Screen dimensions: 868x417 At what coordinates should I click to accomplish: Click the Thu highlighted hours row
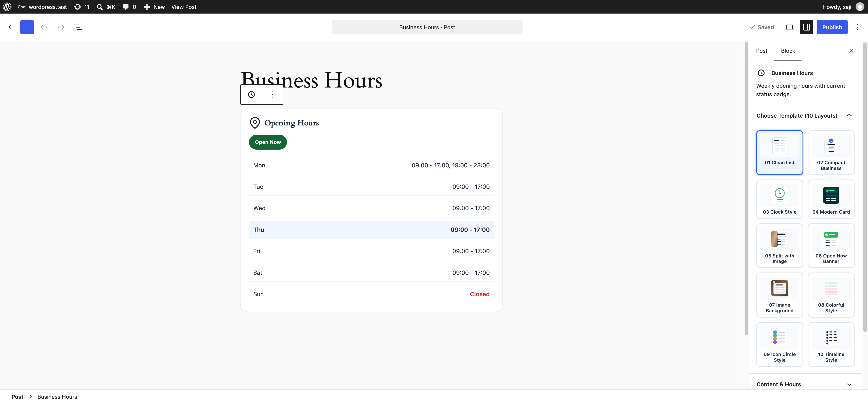tap(371, 230)
